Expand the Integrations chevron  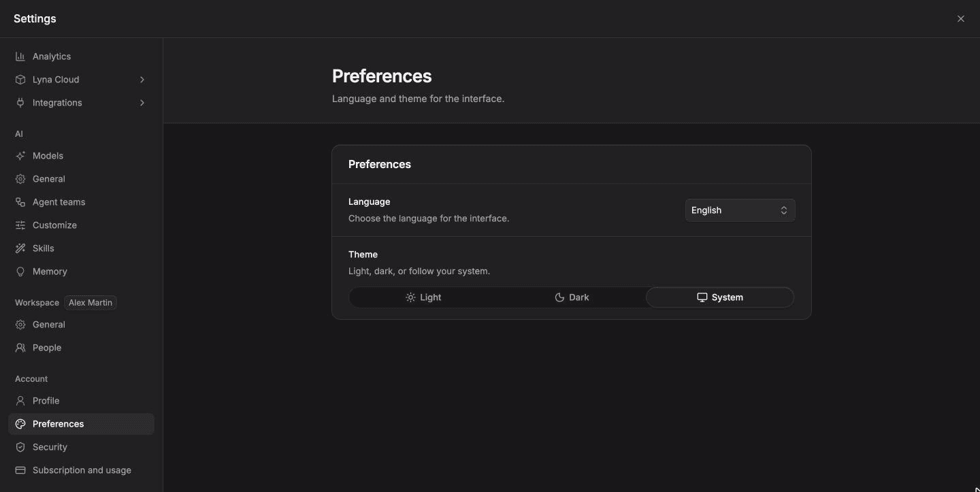click(142, 103)
